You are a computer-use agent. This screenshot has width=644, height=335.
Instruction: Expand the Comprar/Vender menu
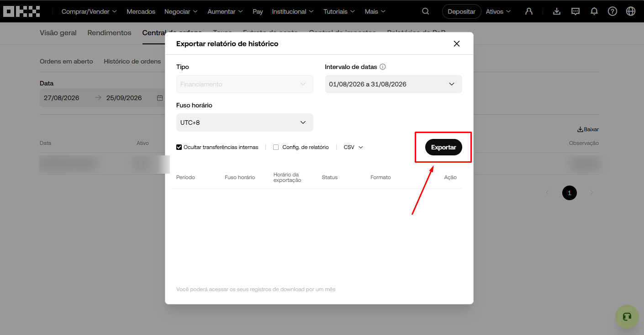pyautogui.click(x=89, y=11)
